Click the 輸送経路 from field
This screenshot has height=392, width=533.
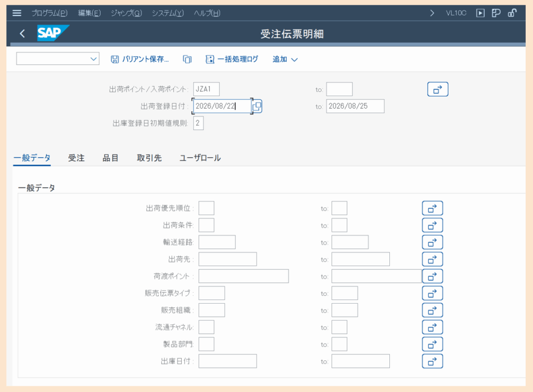pyautogui.click(x=217, y=242)
